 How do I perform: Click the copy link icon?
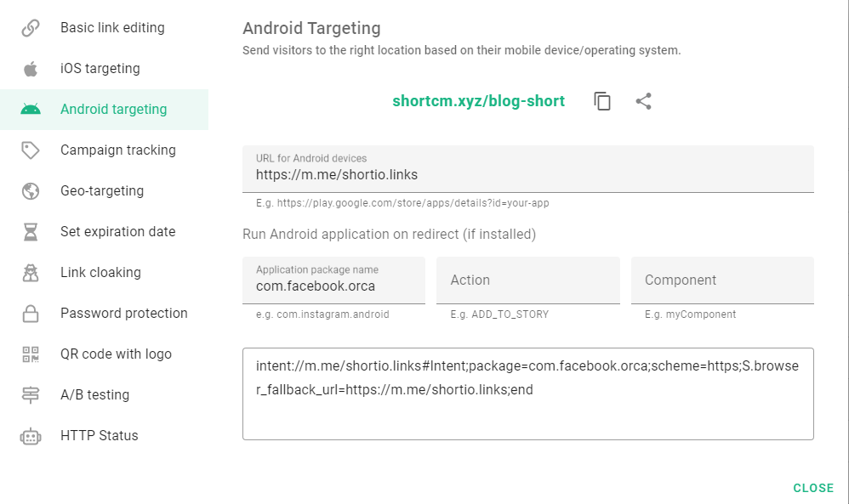[602, 100]
